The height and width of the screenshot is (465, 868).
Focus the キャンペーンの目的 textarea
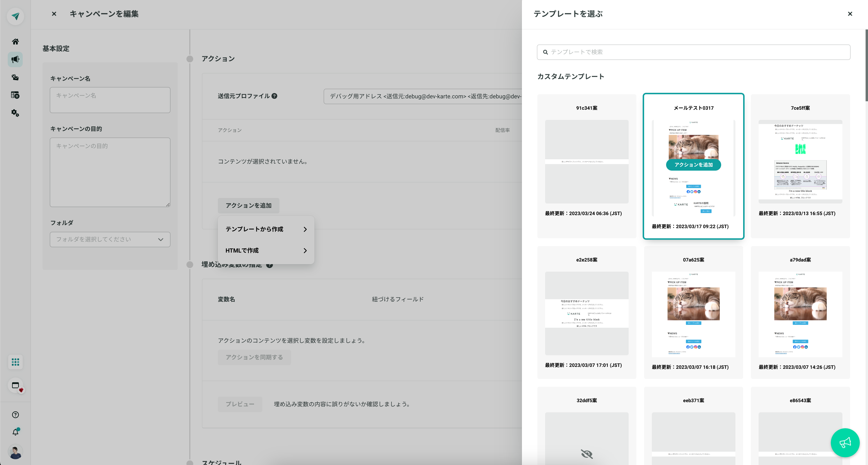click(x=110, y=172)
